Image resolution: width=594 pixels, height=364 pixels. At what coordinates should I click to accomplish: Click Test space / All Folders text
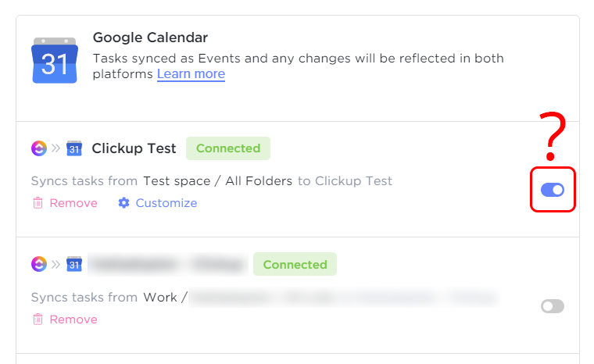click(218, 181)
